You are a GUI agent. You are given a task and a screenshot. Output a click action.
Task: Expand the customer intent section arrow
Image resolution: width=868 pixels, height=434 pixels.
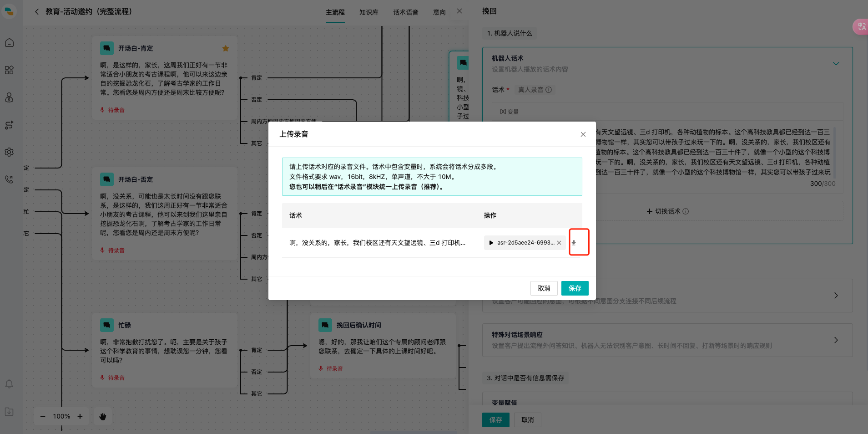click(836, 296)
